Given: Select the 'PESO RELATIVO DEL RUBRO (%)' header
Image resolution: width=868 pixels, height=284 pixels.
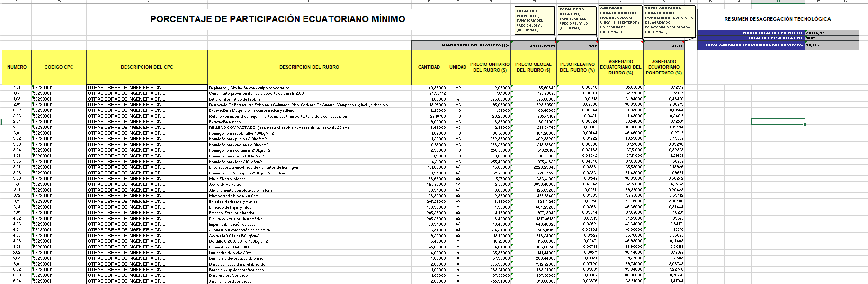Looking at the screenshot, I should point(577,67).
